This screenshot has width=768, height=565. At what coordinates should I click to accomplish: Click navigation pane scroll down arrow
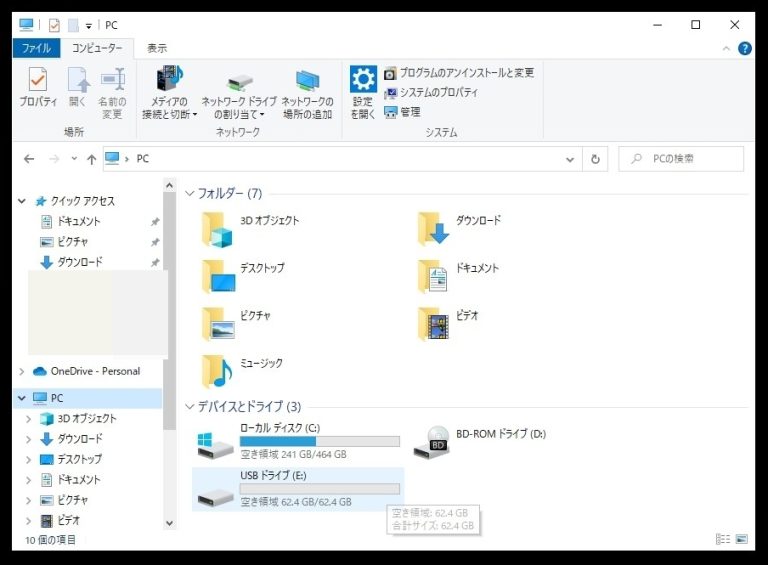click(x=169, y=523)
